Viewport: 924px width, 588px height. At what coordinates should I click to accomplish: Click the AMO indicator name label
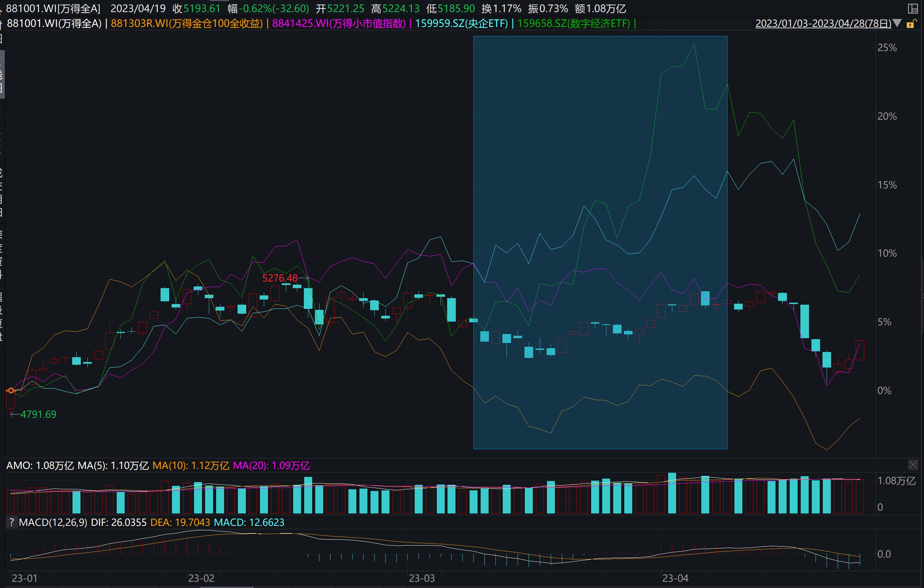pos(18,465)
